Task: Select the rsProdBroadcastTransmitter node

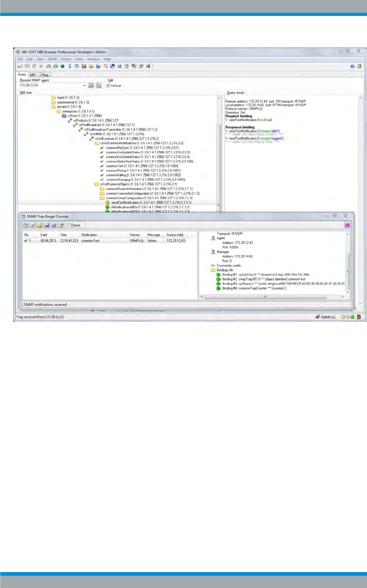Action: tap(118, 129)
